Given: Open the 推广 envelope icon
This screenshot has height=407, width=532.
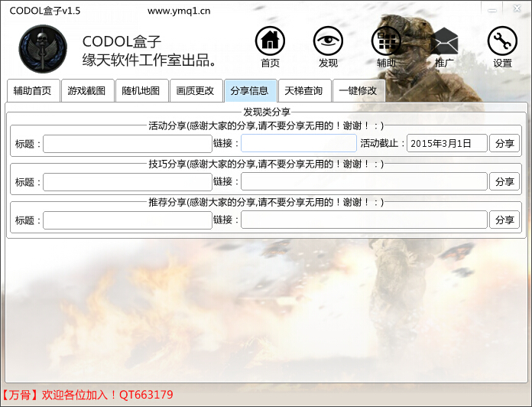Looking at the screenshot, I should (444, 41).
